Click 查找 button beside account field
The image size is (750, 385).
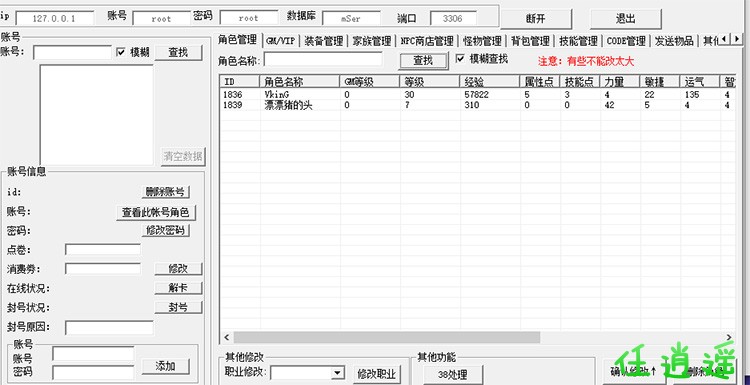[x=178, y=53]
